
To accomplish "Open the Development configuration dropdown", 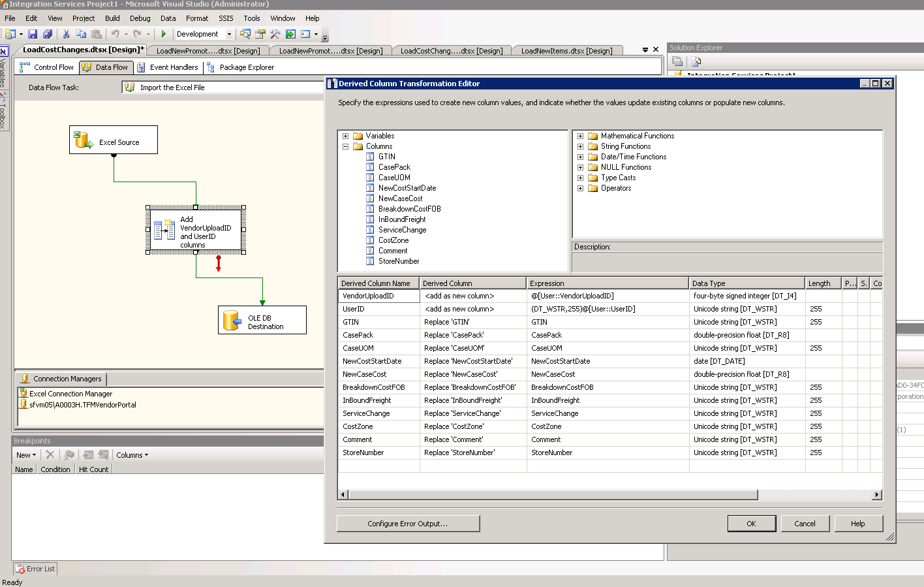I will pyautogui.click(x=229, y=33).
